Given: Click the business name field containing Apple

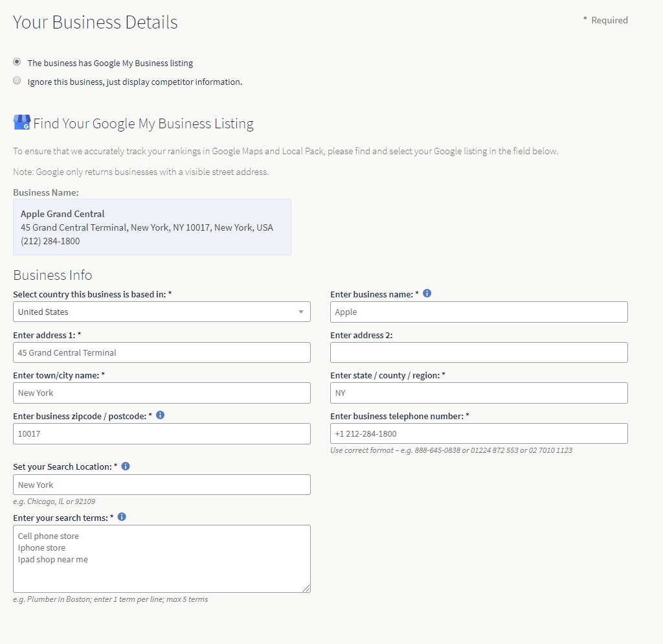Looking at the screenshot, I should 479,312.
